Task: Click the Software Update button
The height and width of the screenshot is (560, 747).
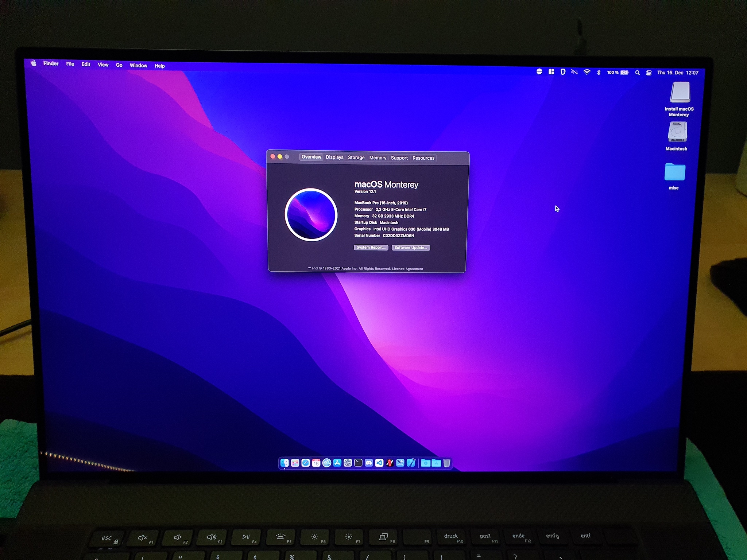Action: pyautogui.click(x=411, y=248)
